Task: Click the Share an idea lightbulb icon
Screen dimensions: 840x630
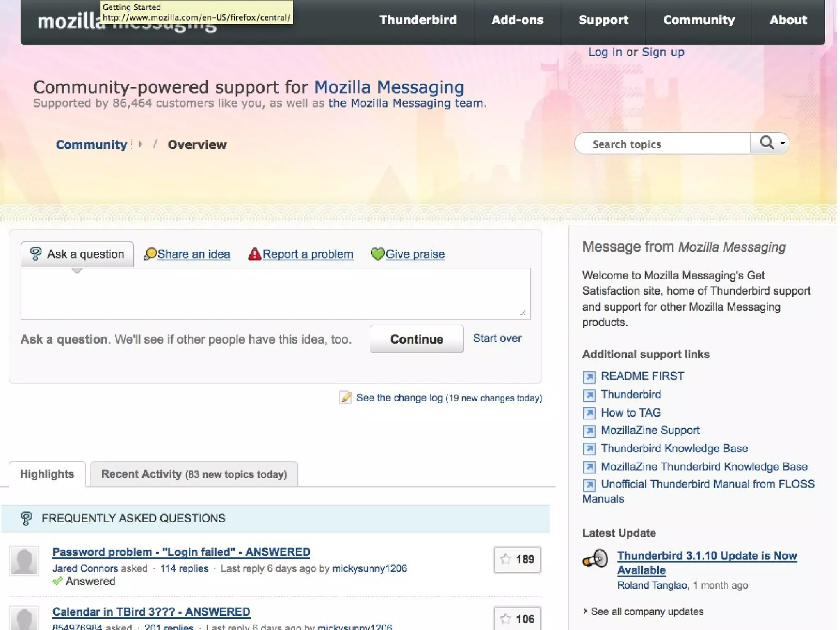Action: pyautogui.click(x=150, y=254)
